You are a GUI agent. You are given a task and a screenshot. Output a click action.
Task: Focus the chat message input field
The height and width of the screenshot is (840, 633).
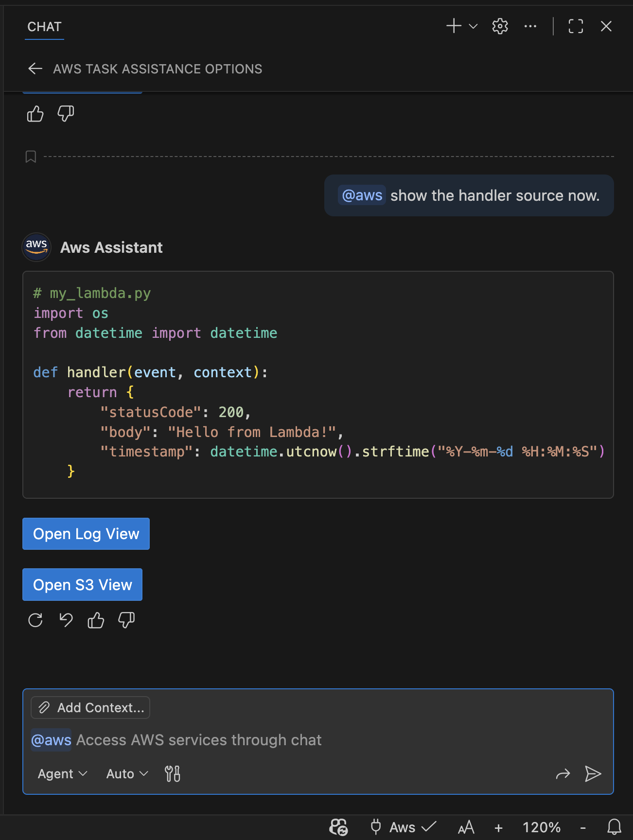(318, 740)
